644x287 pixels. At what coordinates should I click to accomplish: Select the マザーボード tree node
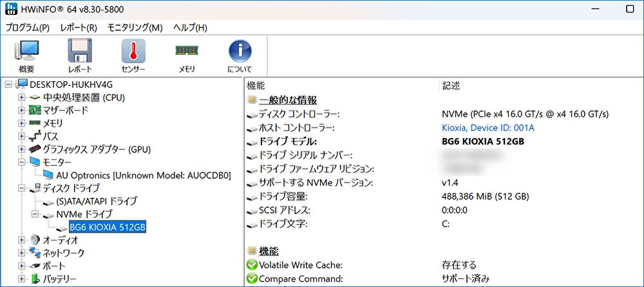tap(66, 110)
